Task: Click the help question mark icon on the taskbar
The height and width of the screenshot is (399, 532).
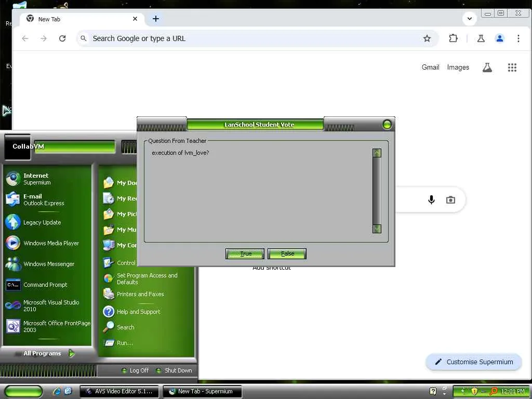Action: coord(433,391)
